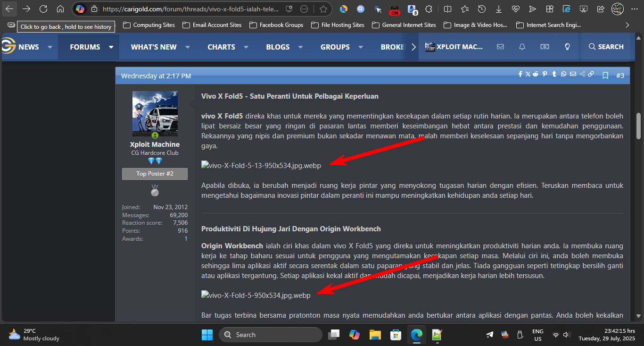Open the WHAT'S NEW navigation tab
644x346 pixels.
point(154,47)
